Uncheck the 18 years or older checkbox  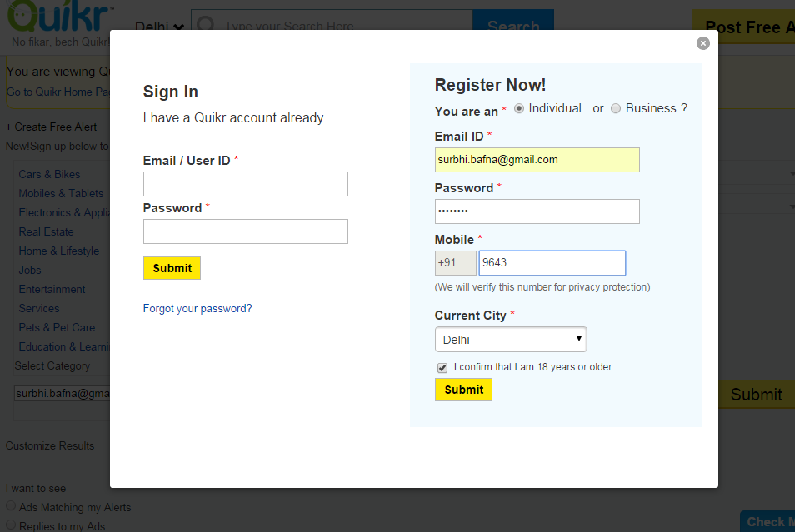tap(442, 368)
